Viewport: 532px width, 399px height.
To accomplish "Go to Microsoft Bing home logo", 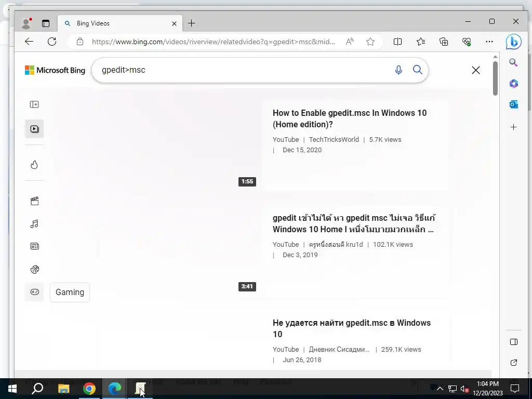I will click(55, 70).
